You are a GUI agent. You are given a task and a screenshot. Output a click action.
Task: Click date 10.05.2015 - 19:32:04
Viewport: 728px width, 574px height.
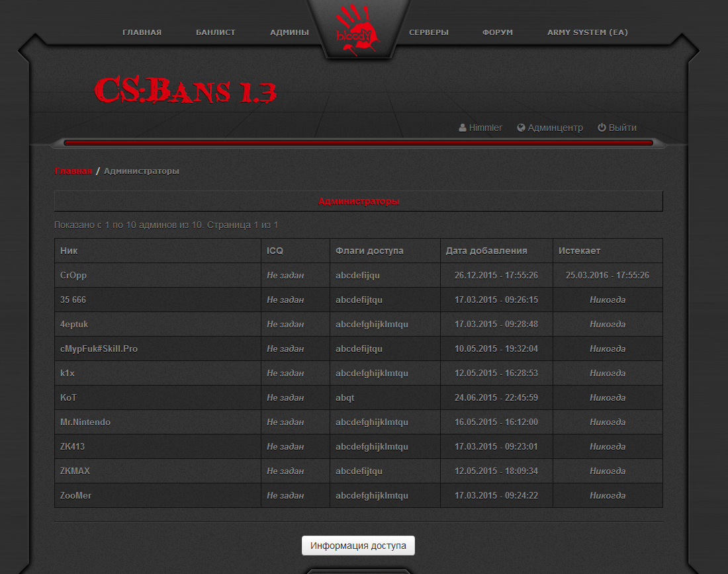click(496, 349)
